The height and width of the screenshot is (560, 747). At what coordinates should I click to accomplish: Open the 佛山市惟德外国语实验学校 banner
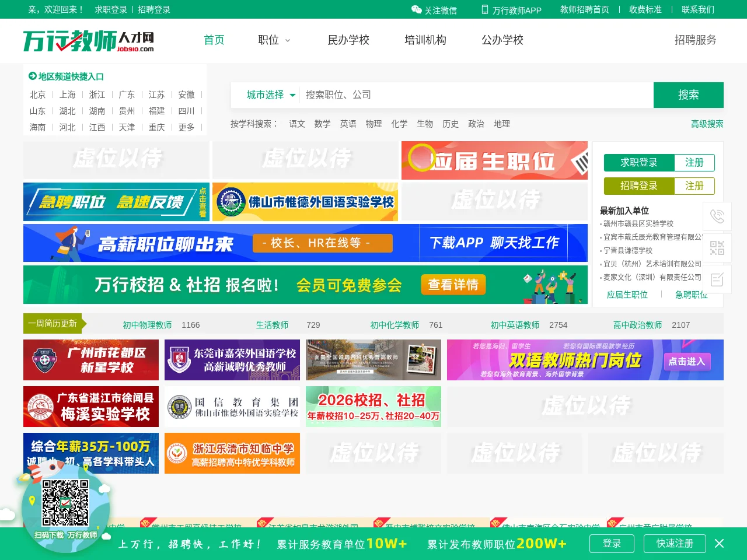pos(305,202)
